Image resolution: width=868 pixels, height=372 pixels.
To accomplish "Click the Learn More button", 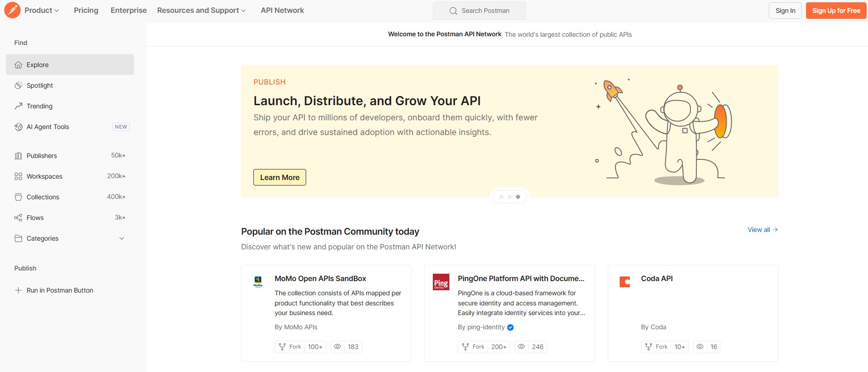I will coord(280,177).
